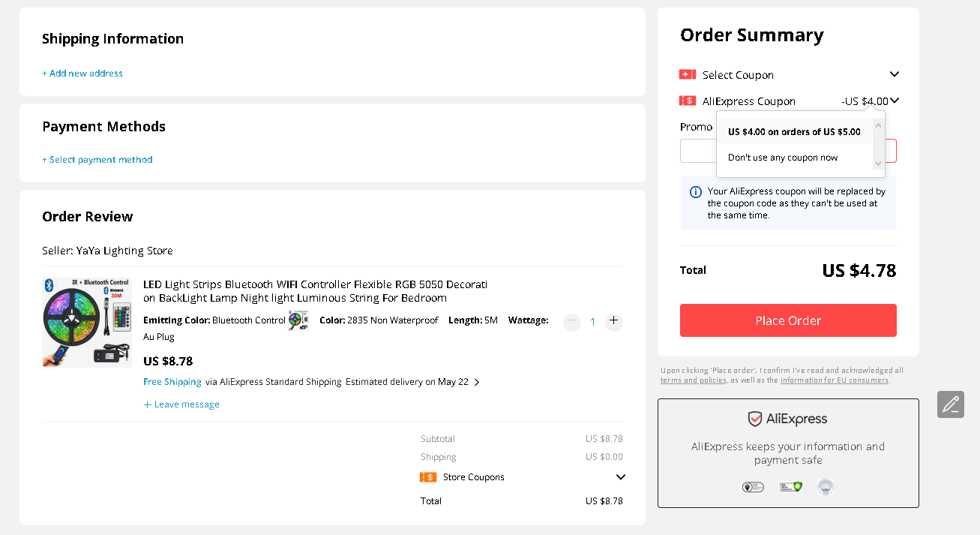Click the Color: 2835 Non Waterproof attribute
The height and width of the screenshot is (535, 980).
tap(379, 320)
